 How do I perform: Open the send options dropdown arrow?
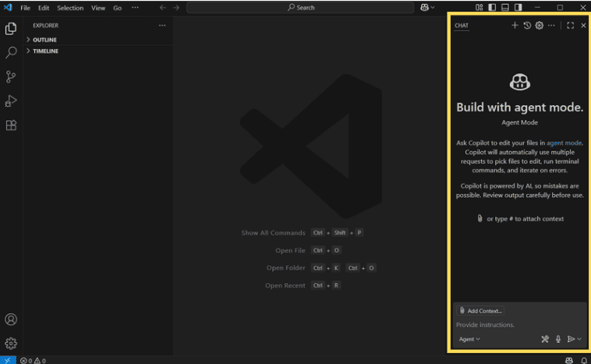579,339
